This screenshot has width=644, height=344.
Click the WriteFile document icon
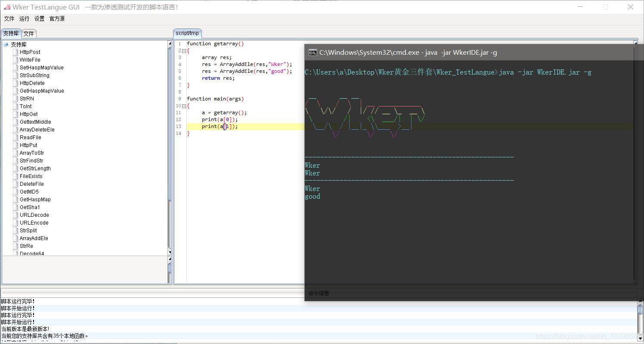click(15, 60)
